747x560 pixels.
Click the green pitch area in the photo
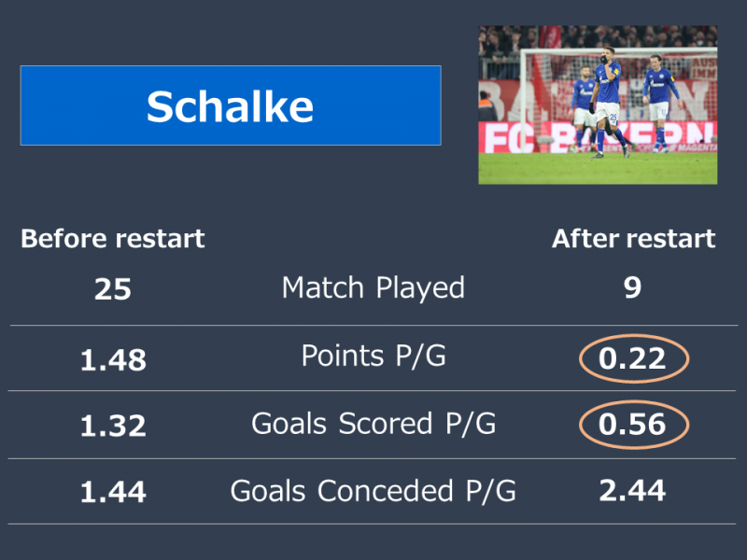click(x=598, y=169)
